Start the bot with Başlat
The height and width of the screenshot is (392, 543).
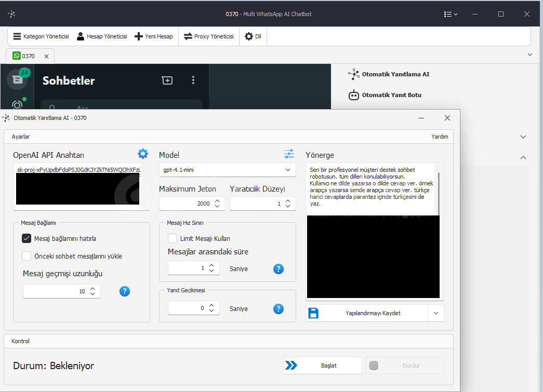coord(322,366)
